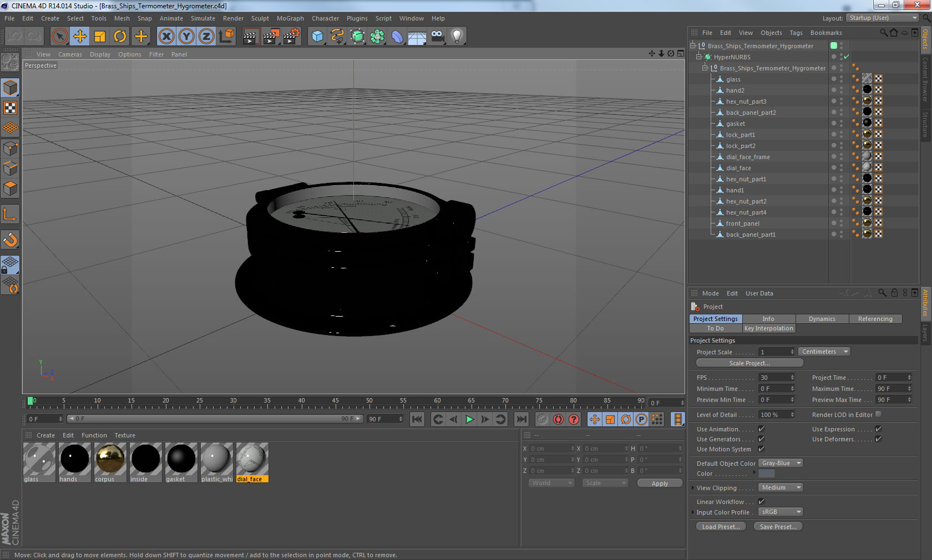Switch to Points mode
Screen dimensions: 932x560
[x=11, y=149]
